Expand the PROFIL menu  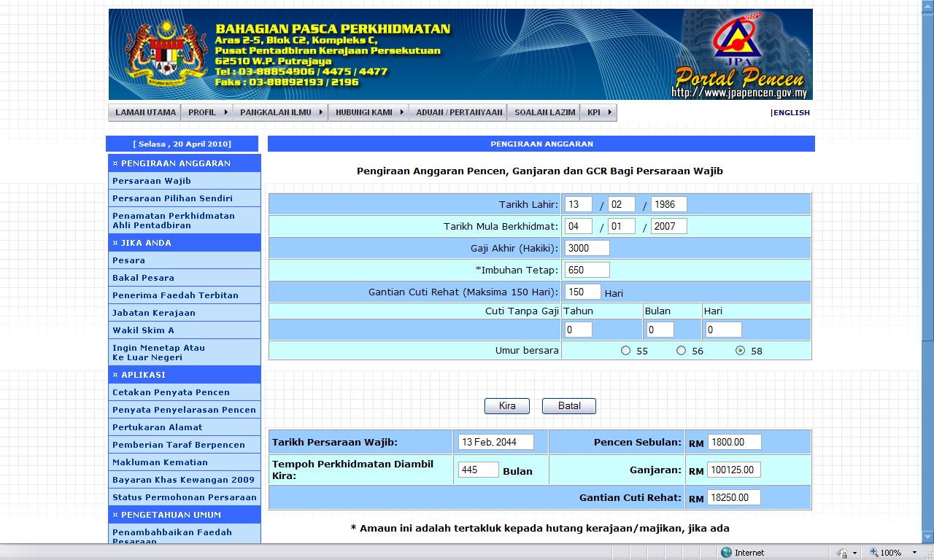pos(207,112)
